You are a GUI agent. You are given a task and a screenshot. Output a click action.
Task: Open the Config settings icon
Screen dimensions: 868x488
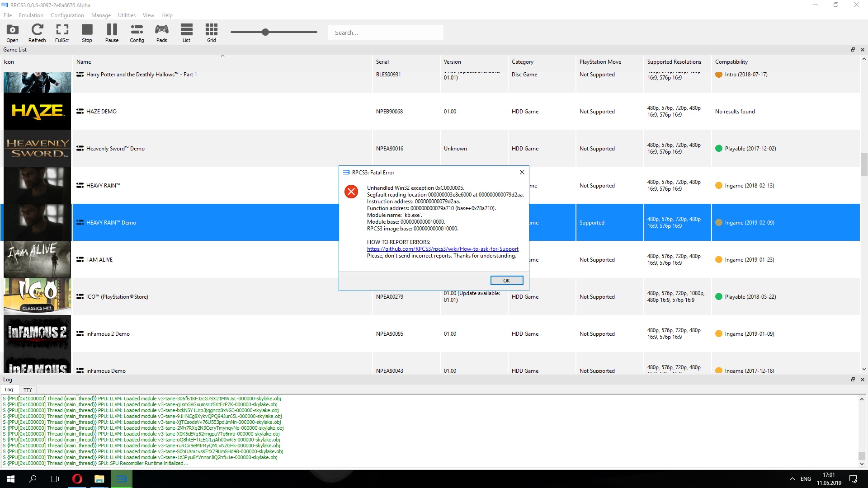pos(137,33)
